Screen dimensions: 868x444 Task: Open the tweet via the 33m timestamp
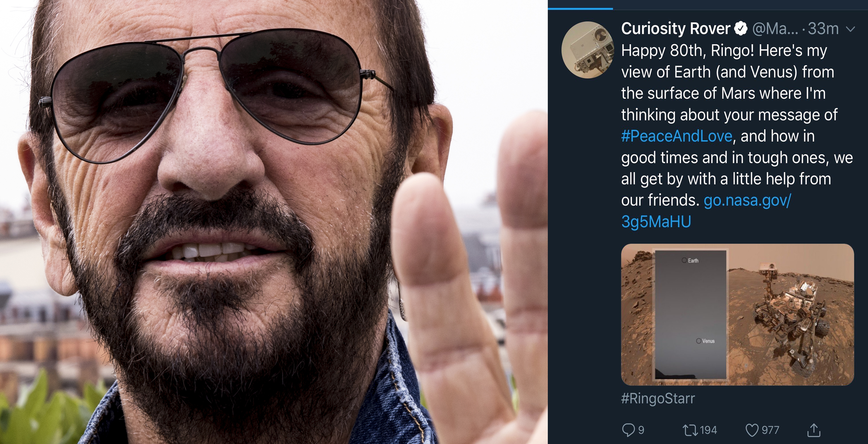[823, 29]
